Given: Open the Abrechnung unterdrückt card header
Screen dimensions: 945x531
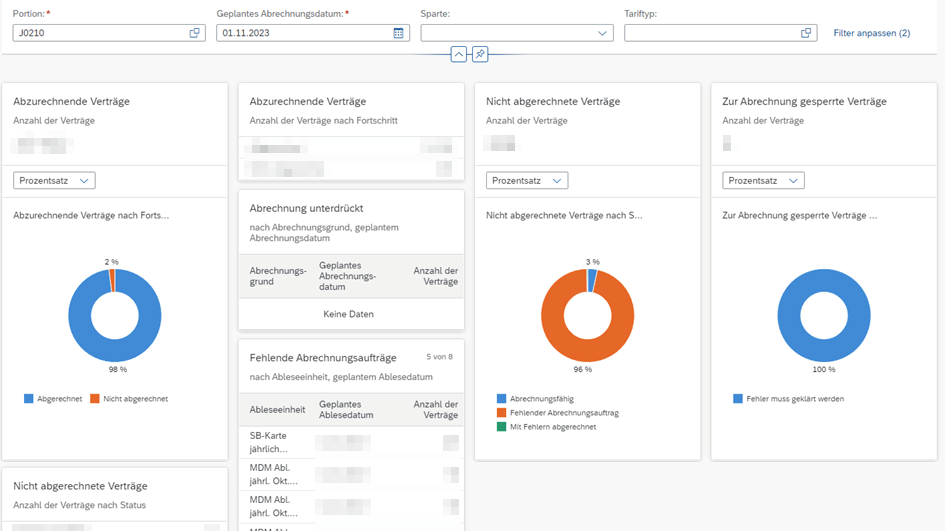Looking at the screenshot, I should [x=306, y=208].
